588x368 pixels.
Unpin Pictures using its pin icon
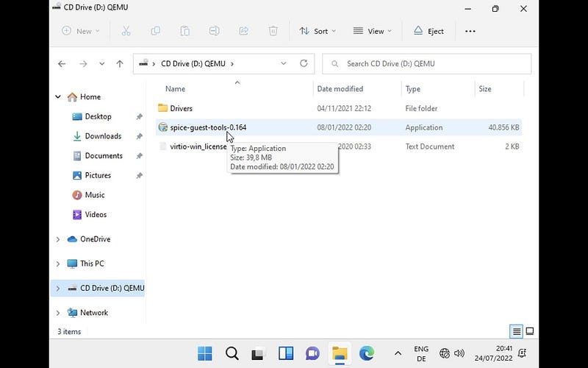tap(139, 175)
